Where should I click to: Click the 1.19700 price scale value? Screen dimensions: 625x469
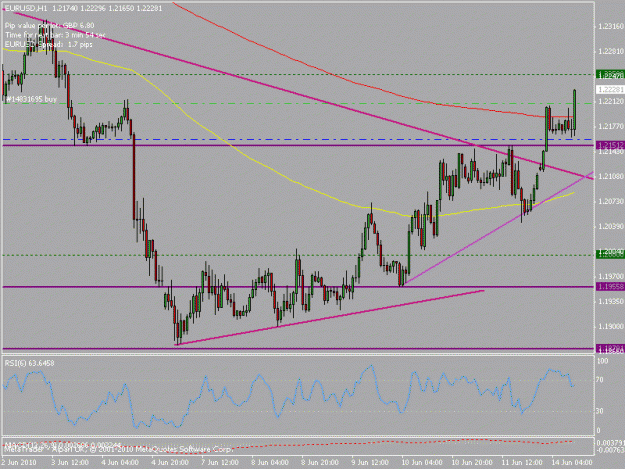[x=611, y=276]
